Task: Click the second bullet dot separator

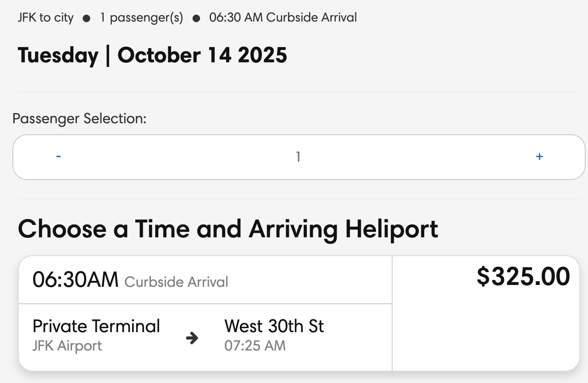Action: point(196,18)
